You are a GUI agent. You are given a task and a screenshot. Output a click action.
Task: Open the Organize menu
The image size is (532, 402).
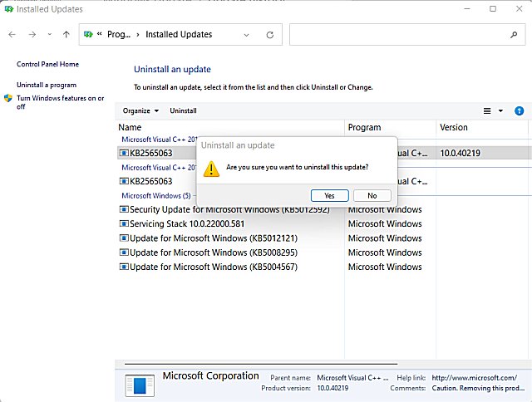tap(140, 110)
